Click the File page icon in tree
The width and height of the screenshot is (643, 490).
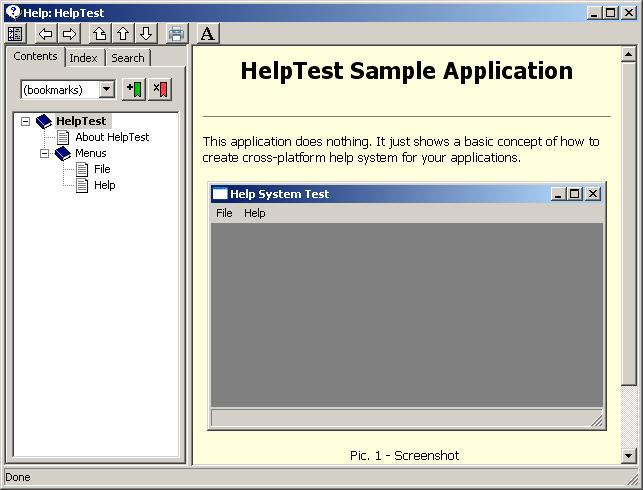point(82,169)
